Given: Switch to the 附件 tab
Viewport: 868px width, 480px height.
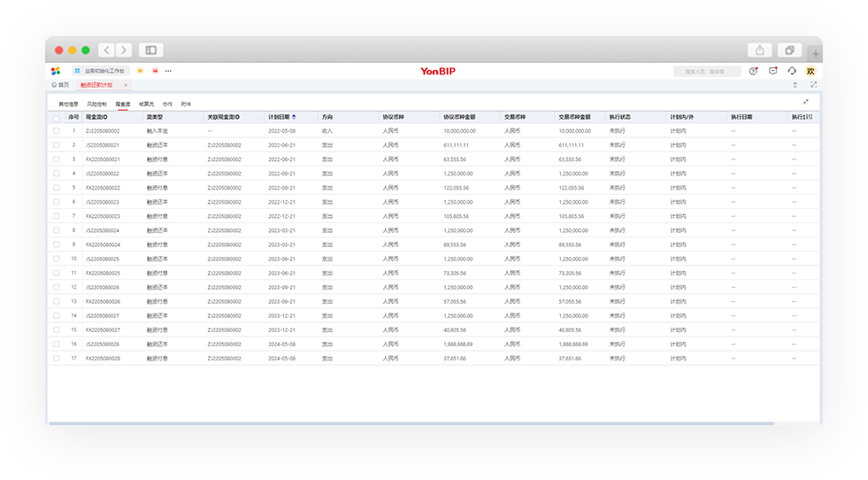Looking at the screenshot, I should tap(186, 105).
